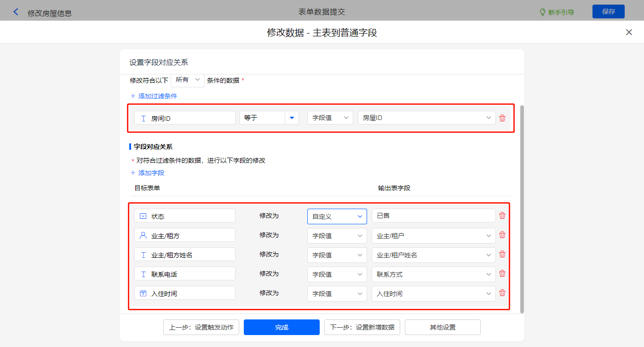Go to 下一步：设置新增数据
644x347 pixels.
[362, 328]
